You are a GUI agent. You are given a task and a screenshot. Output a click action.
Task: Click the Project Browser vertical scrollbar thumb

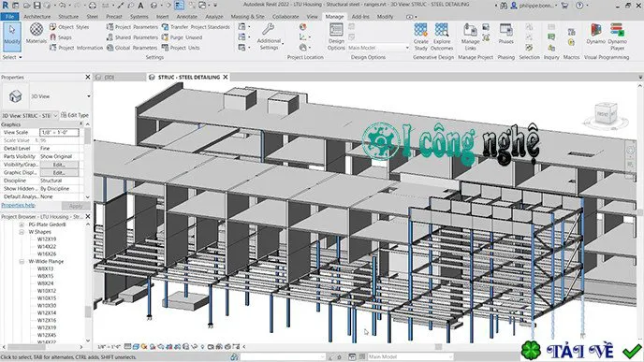coord(88,311)
